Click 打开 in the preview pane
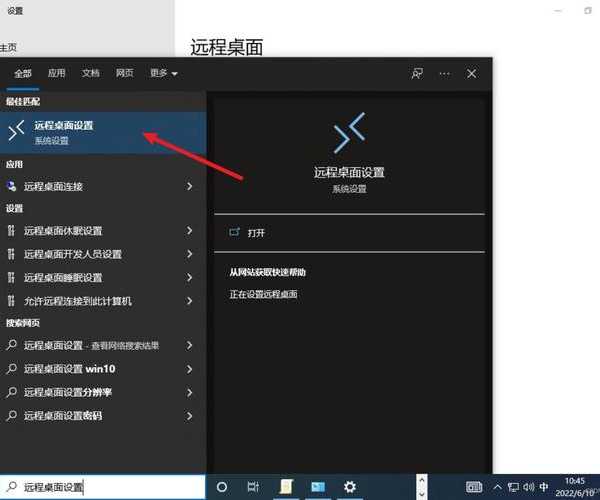The height and width of the screenshot is (500, 600). 256,232
